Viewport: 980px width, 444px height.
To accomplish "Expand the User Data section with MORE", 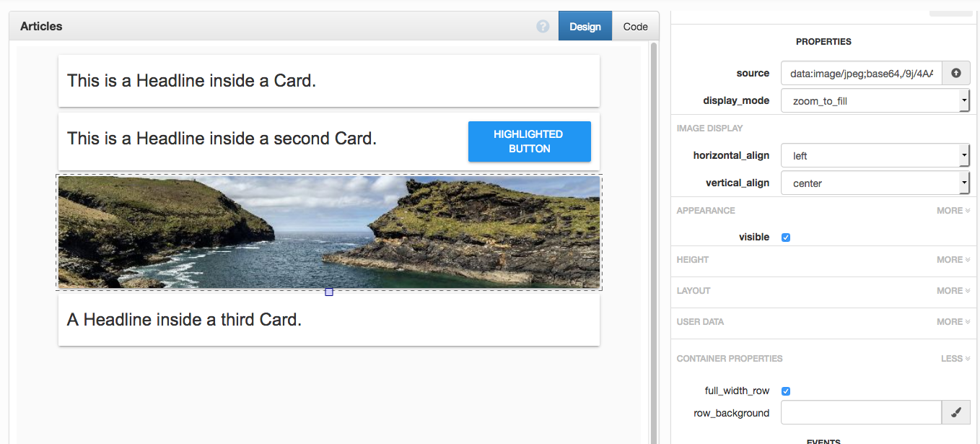I will [953, 322].
